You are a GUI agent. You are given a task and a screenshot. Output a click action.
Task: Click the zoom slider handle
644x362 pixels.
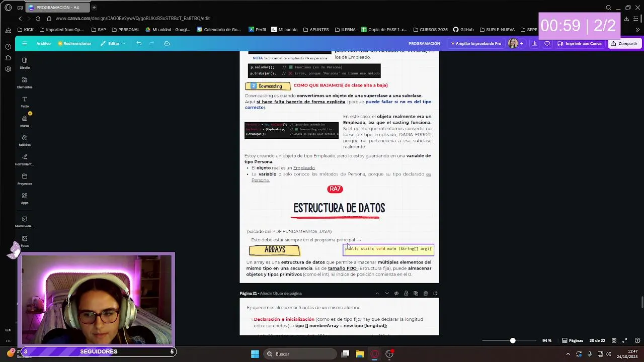513,341
